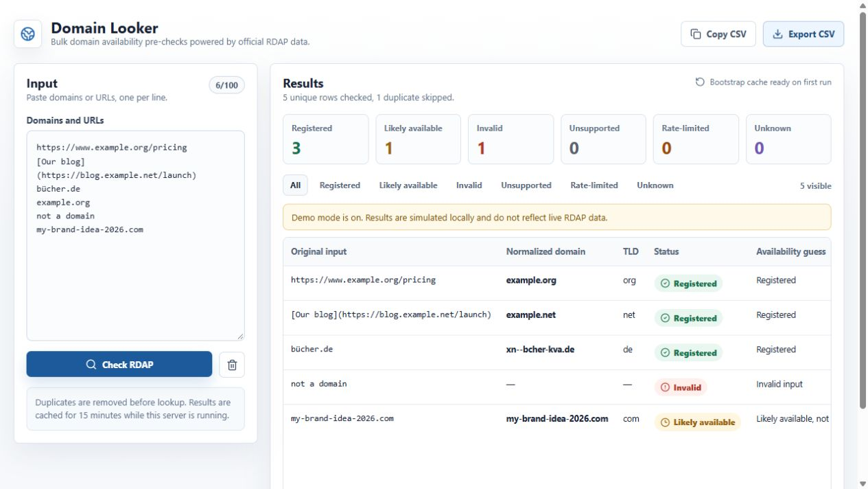Click the 6/100 line counter badge
The width and height of the screenshot is (868, 489).
click(x=226, y=86)
